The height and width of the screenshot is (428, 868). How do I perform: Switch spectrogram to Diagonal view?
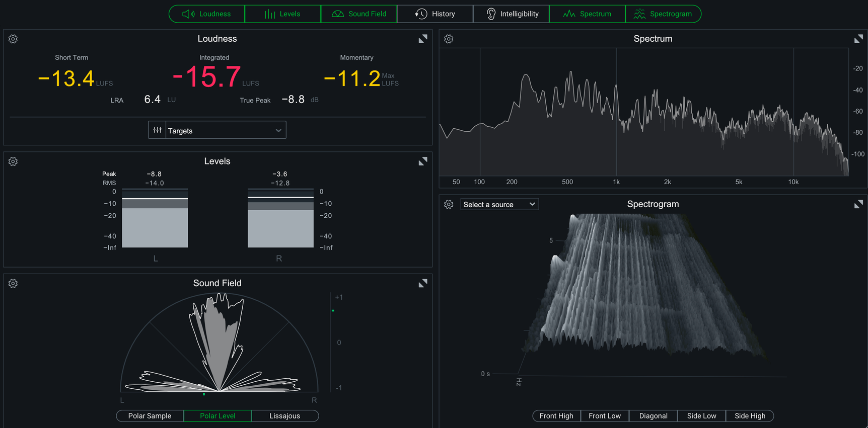click(x=654, y=416)
